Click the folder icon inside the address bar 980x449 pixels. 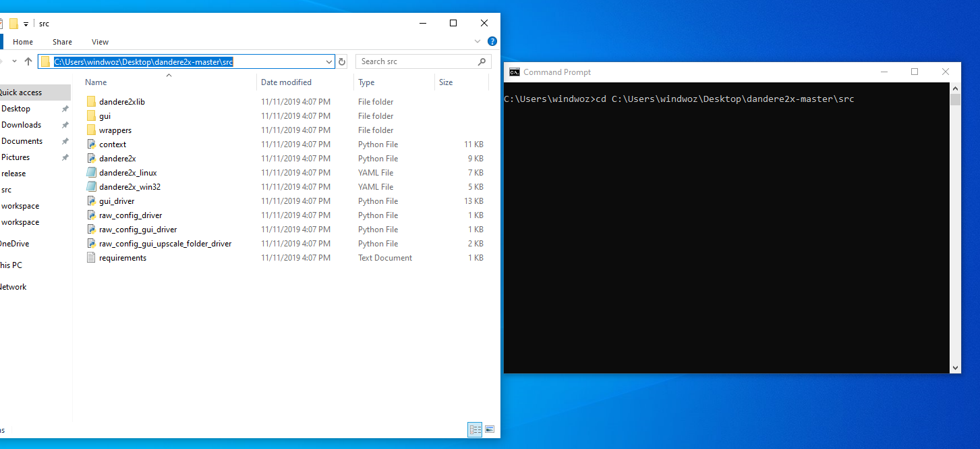(x=45, y=61)
